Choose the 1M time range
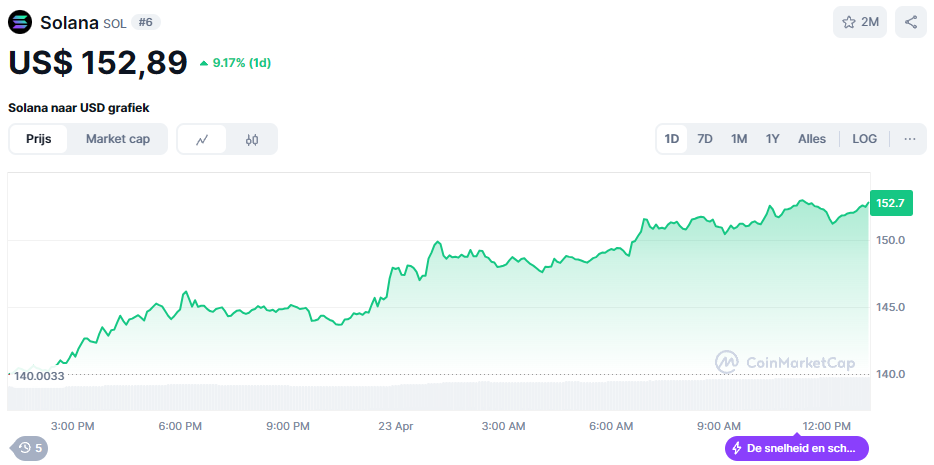Screen dimensions: 934x465 [x=739, y=139]
